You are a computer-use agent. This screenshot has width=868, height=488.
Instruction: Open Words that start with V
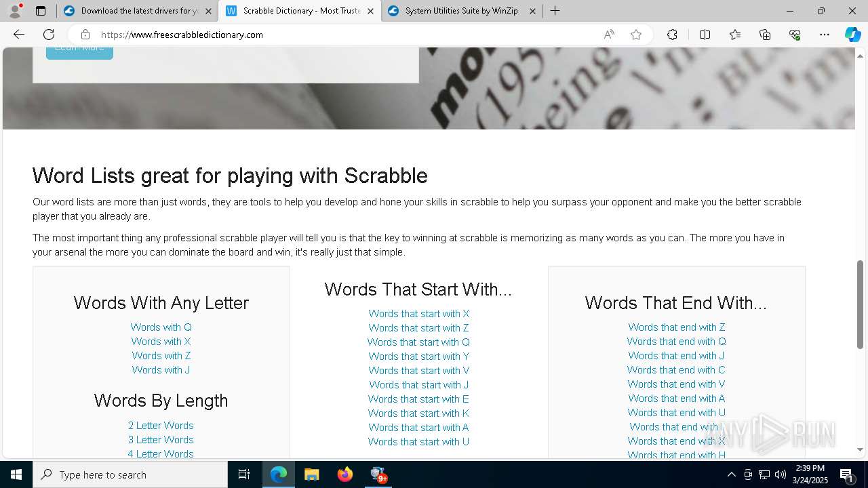pyautogui.click(x=419, y=371)
